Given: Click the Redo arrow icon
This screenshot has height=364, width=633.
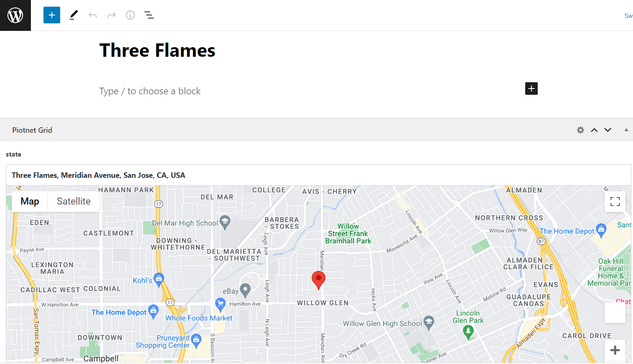Looking at the screenshot, I should 111,15.
